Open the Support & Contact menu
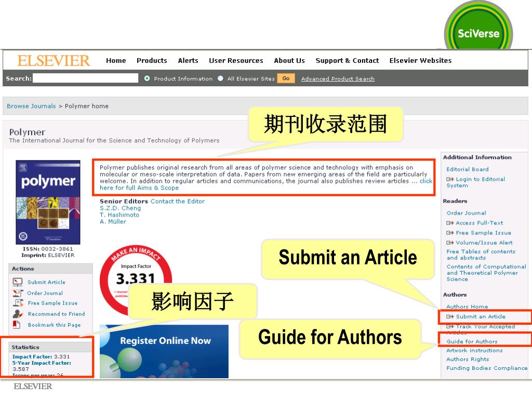This screenshot has width=532, height=399. (x=347, y=60)
